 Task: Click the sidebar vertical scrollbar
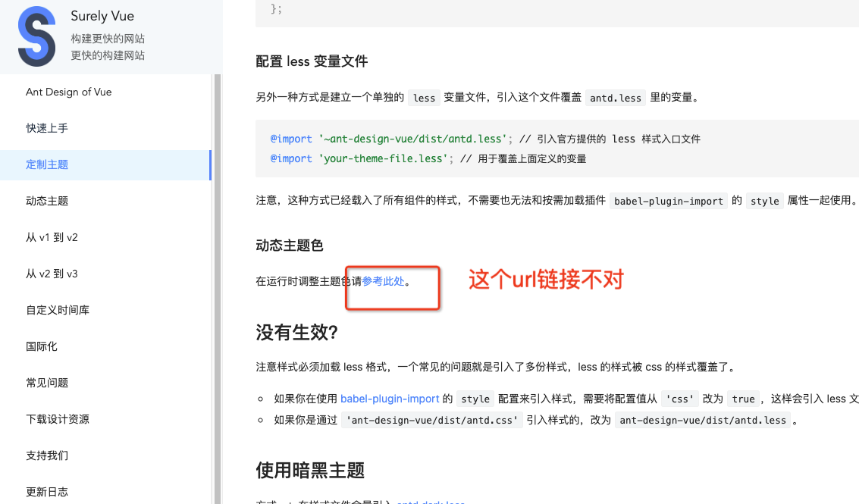(218, 289)
